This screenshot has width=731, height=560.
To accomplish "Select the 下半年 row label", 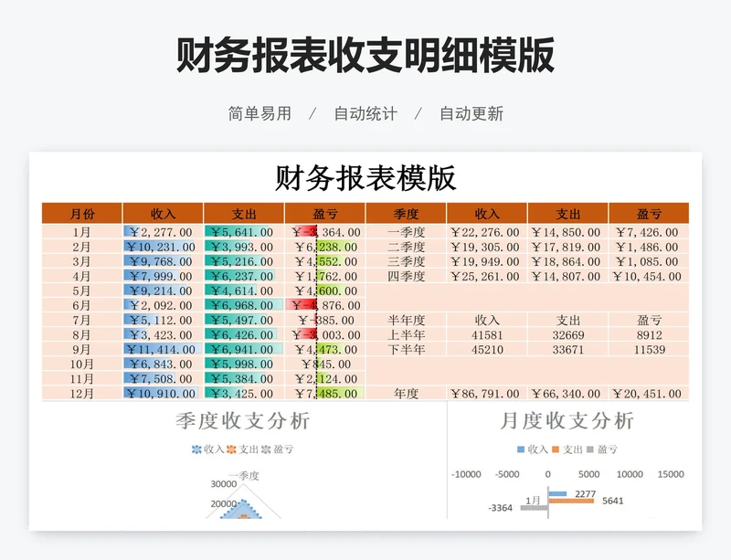I will 406,349.
